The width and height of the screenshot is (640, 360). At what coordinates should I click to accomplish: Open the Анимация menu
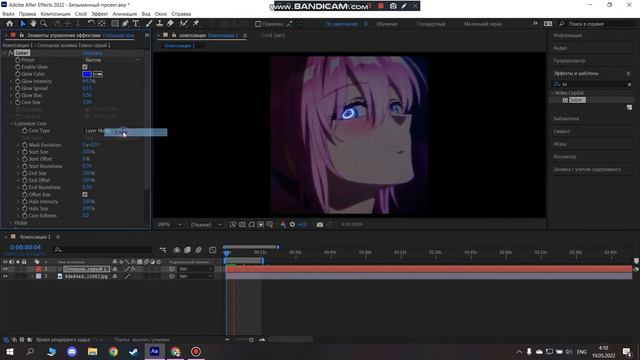point(125,14)
